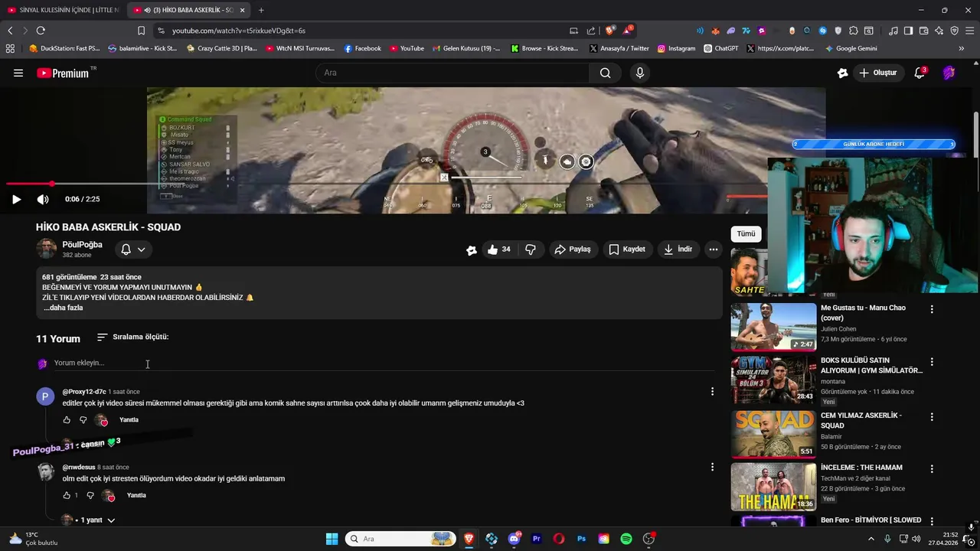The image size is (980, 551).
Task: Select the Tümü filter chip
Action: click(x=746, y=234)
